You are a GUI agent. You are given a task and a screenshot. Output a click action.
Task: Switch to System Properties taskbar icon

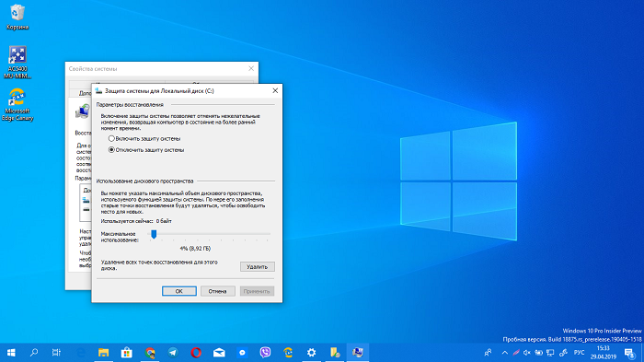click(358, 353)
